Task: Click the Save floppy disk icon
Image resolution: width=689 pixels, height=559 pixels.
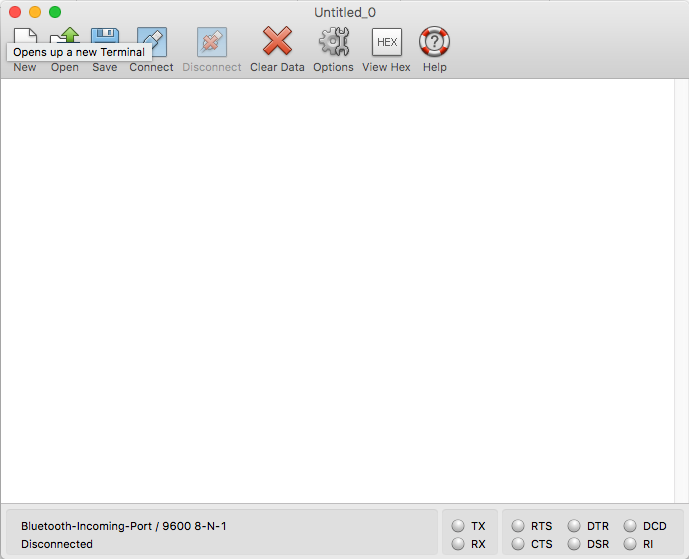Action: pyautogui.click(x=105, y=37)
